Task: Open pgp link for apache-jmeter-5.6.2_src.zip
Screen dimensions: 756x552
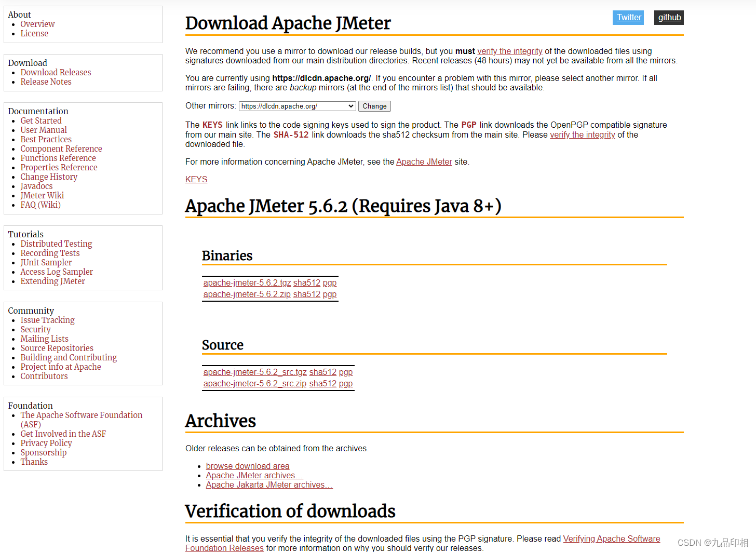Action: (x=346, y=384)
